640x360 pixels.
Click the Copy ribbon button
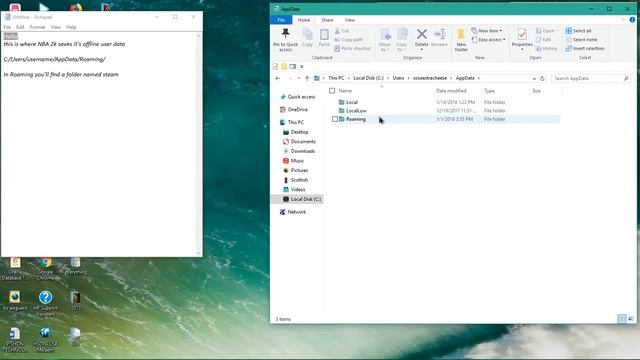[x=307, y=38]
